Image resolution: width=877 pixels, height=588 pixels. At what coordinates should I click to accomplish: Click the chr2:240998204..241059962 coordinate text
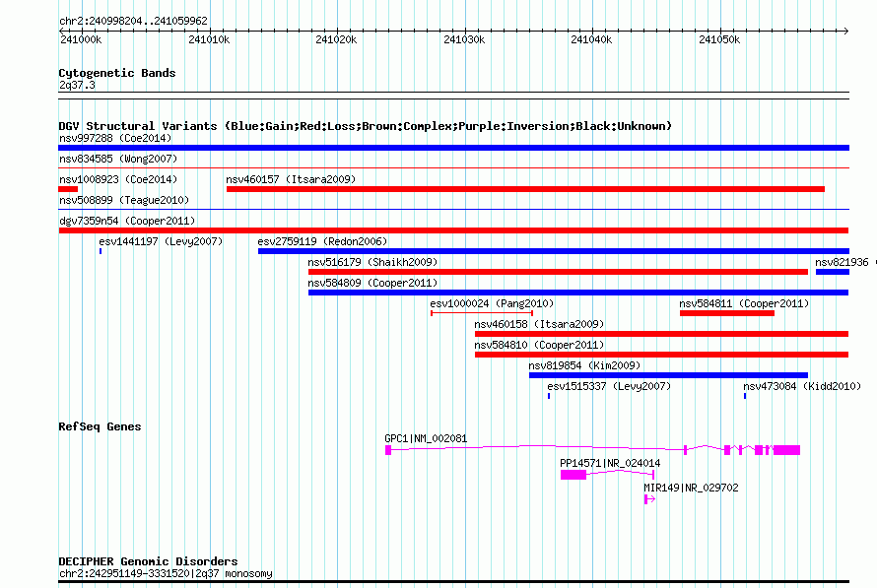tap(133, 21)
